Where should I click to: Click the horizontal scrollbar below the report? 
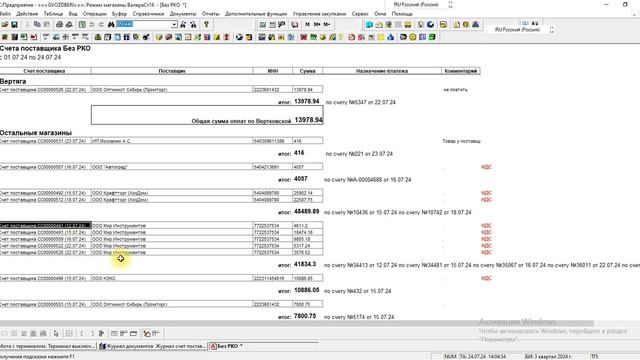click(x=297, y=323)
